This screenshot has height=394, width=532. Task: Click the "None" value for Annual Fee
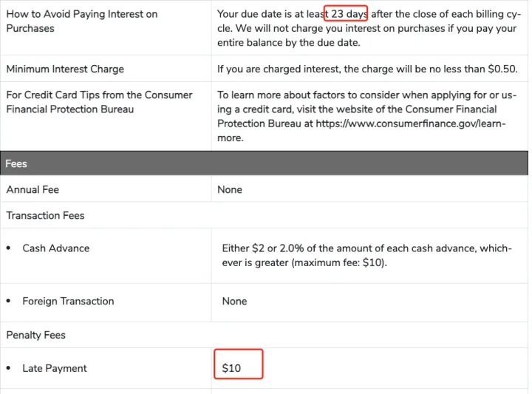230,189
